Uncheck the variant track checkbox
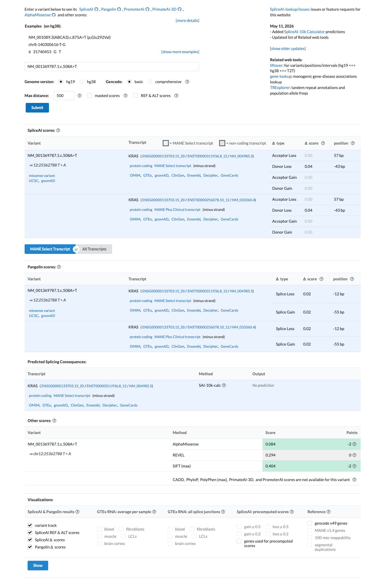 30,525
